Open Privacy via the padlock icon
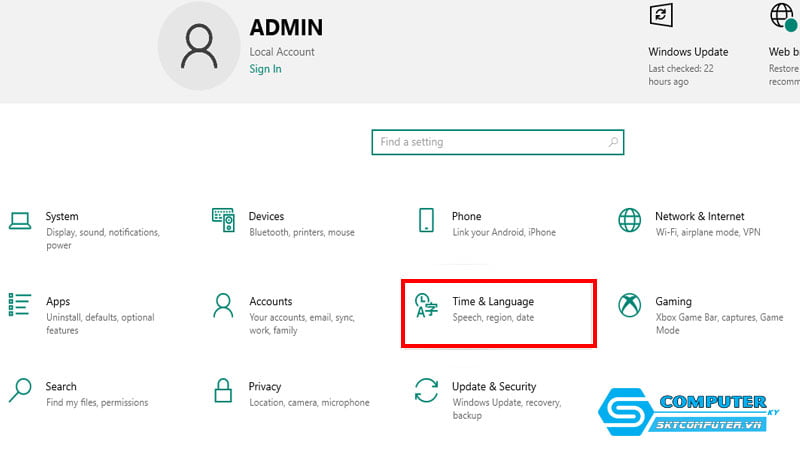 (223, 390)
